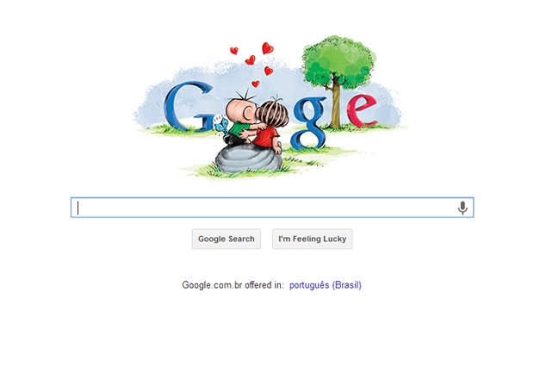Click the I'm Feeling Lucky button
Viewport: 534px width, 392px height.
pyautogui.click(x=313, y=240)
